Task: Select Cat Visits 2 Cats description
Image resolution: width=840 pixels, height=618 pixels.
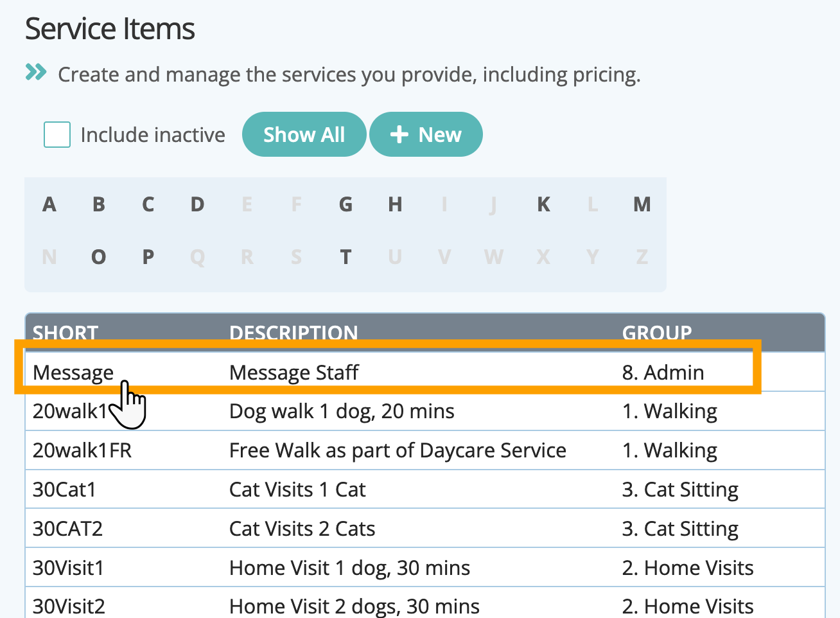Action: 302,529
